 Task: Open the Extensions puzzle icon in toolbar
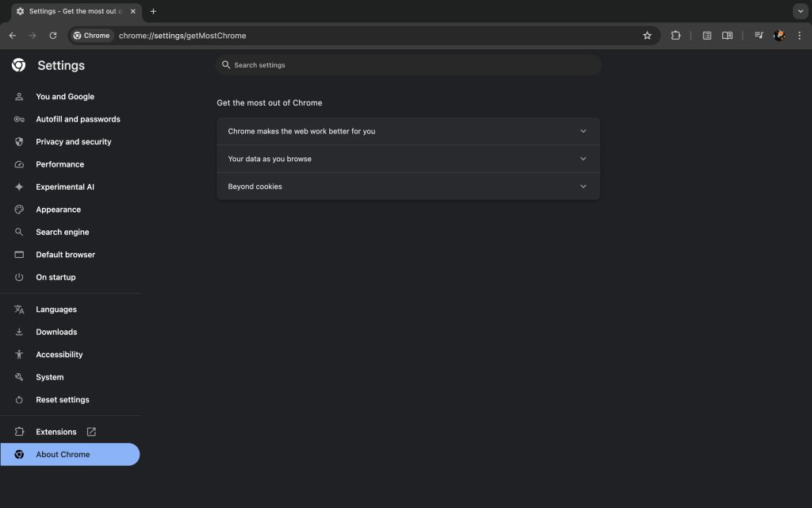(676, 36)
